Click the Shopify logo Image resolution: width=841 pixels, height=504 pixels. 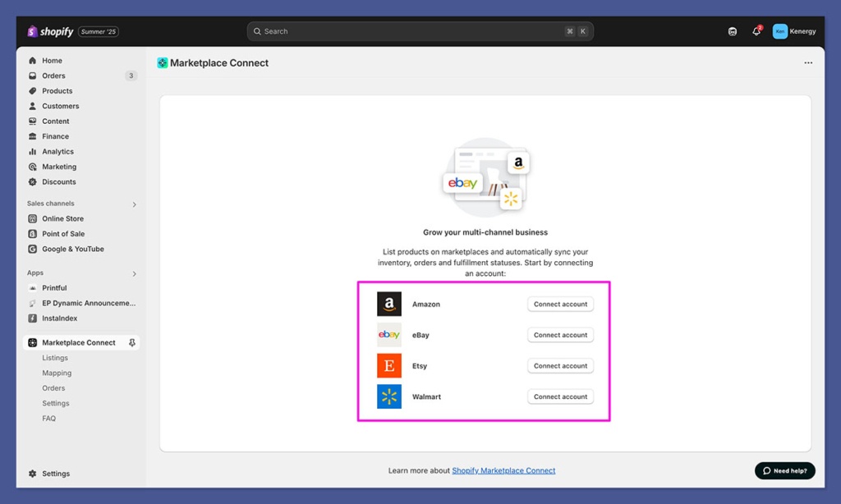tap(50, 31)
